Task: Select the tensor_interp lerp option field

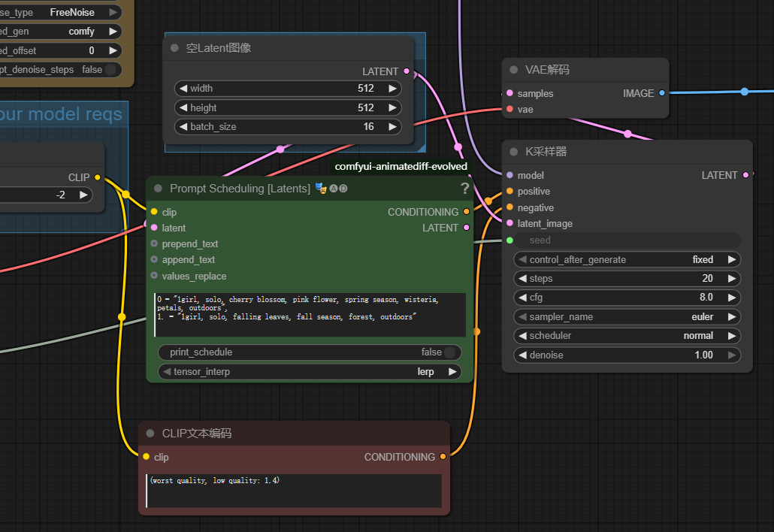Action: point(310,372)
